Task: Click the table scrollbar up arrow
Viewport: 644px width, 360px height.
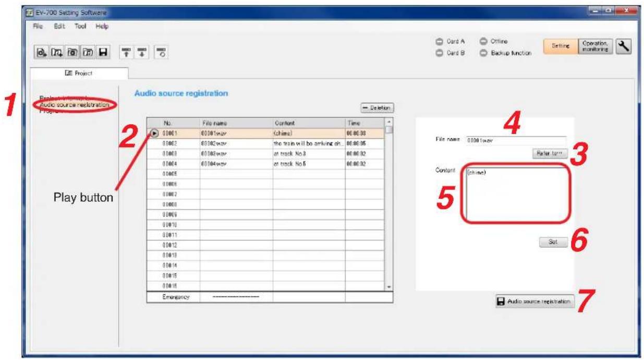Action: pos(388,122)
